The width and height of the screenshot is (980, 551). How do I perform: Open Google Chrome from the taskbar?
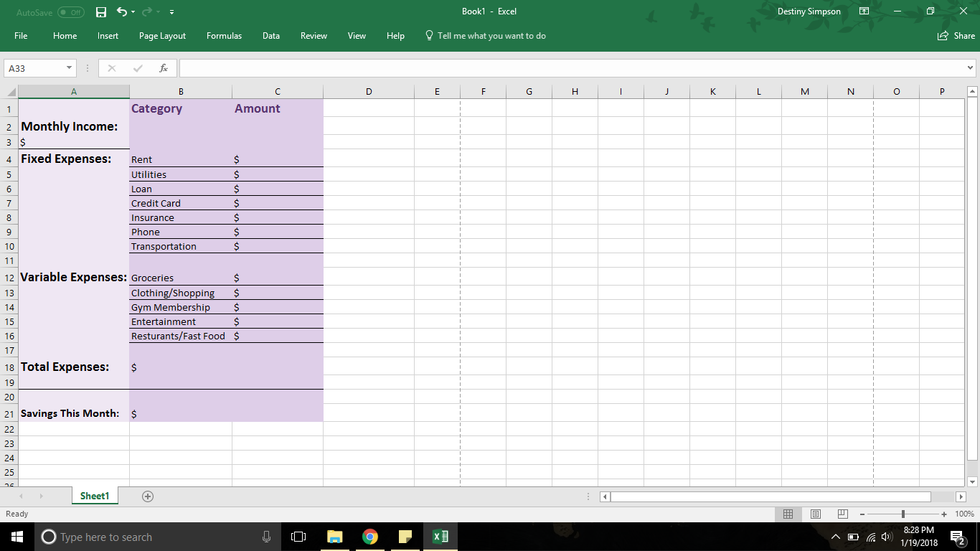tap(370, 537)
